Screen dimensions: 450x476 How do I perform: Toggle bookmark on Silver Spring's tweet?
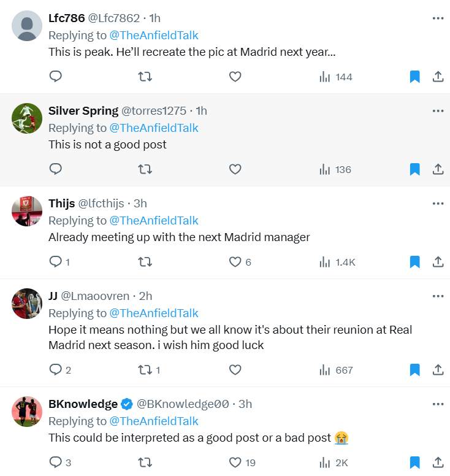click(x=414, y=169)
